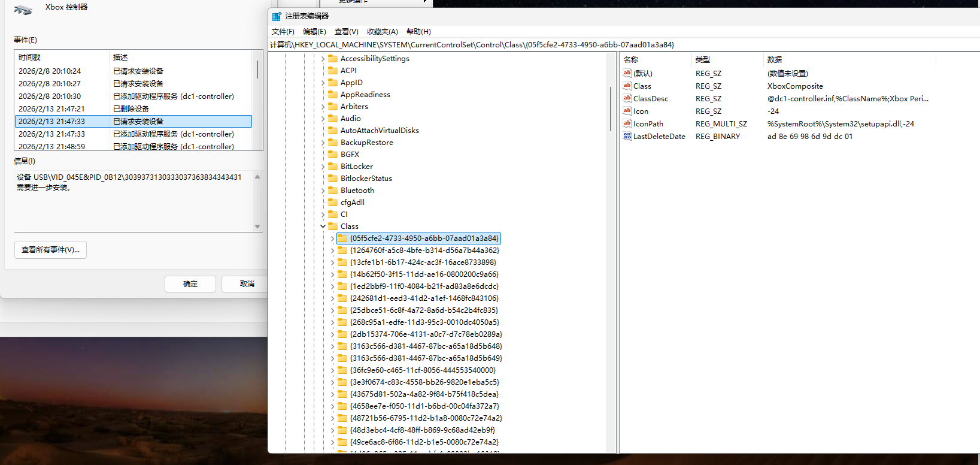The image size is (980, 465).
Task: Open the 收藏夹(A) menu
Action: click(383, 32)
